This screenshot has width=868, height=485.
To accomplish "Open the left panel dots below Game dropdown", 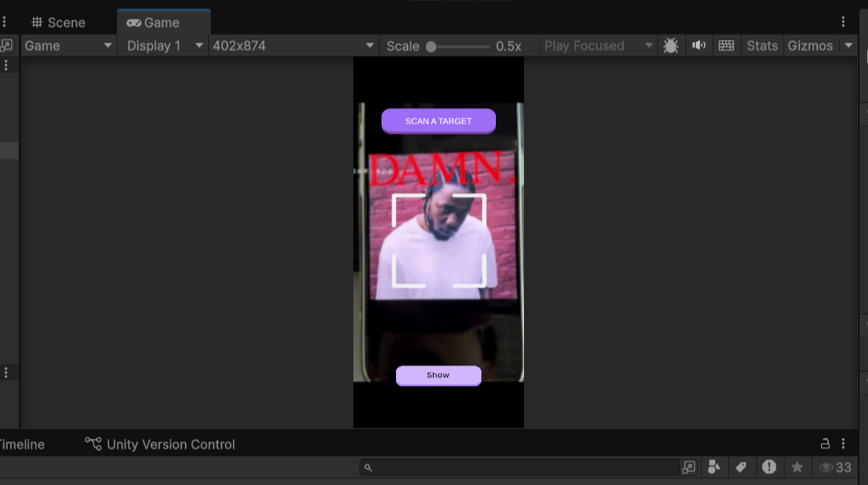I will (6, 66).
